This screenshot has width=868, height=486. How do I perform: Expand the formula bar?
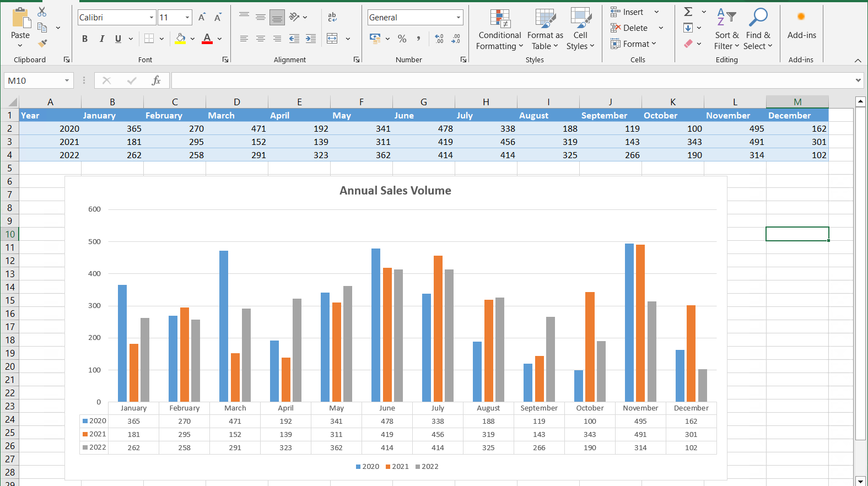(x=858, y=80)
